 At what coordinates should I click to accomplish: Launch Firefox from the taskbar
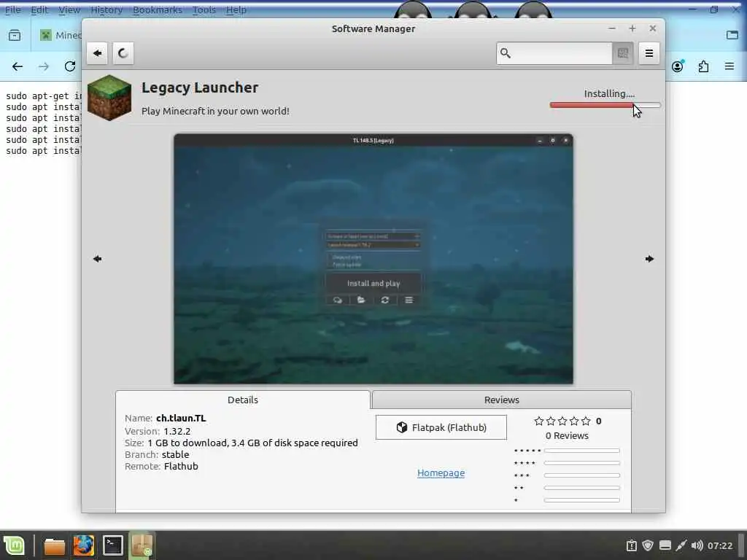click(x=84, y=545)
